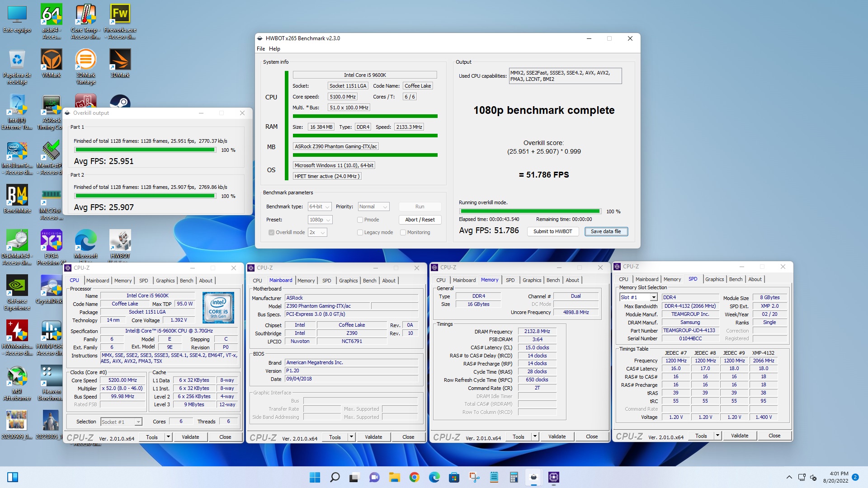Click Used CPU capabilities text box
Image resolution: width=868 pixels, height=488 pixels.
565,76
